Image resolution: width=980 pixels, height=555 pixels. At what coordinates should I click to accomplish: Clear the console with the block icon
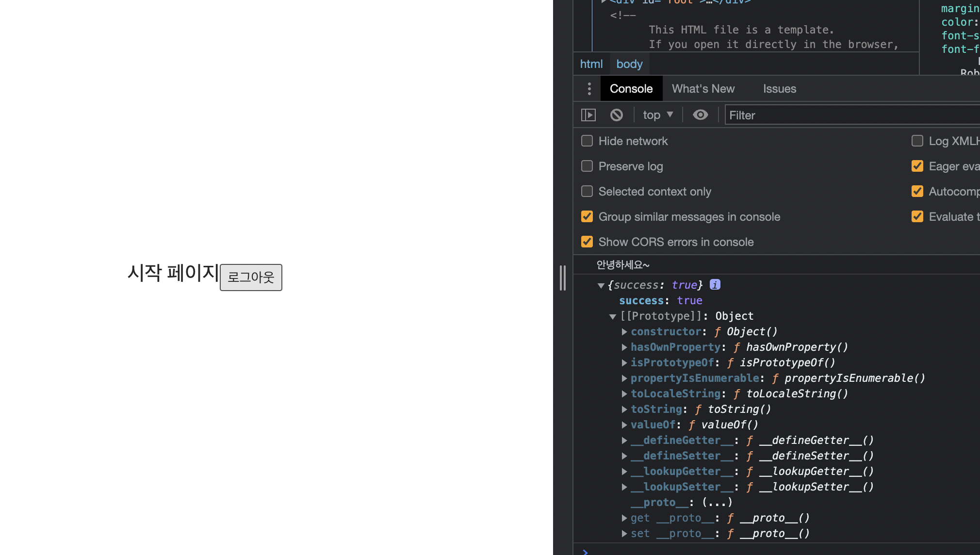click(x=616, y=115)
